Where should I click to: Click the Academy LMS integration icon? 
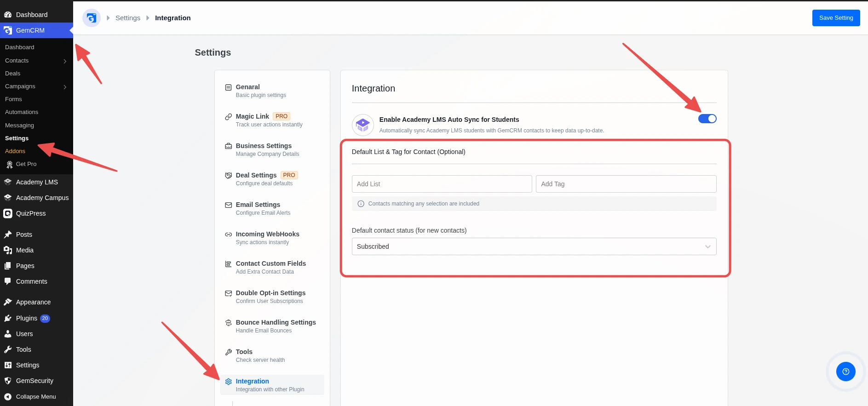(363, 125)
